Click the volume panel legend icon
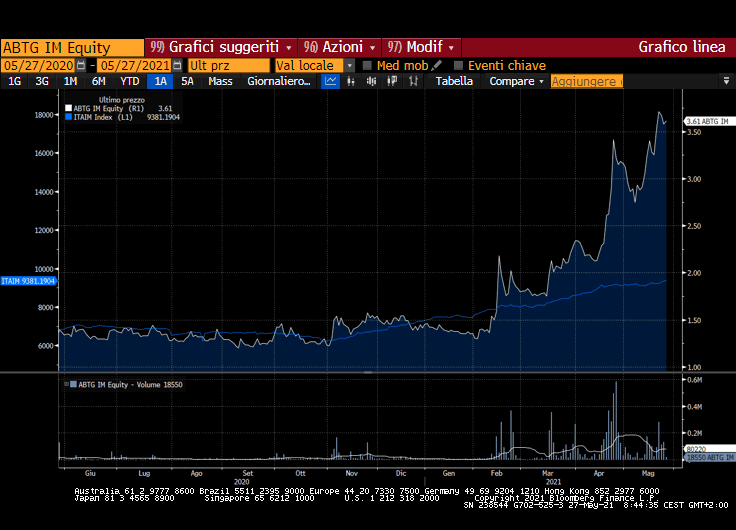The height and width of the screenshot is (530, 736). 68,384
